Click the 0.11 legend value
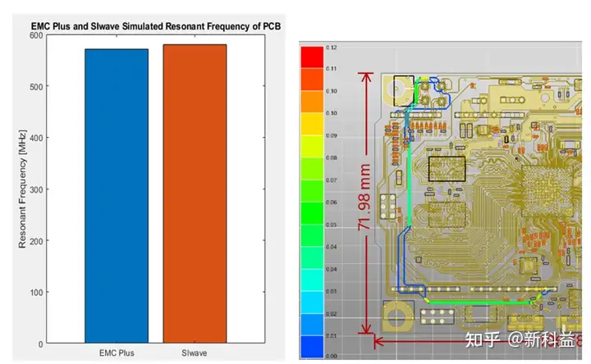The width and height of the screenshot is (591, 364). click(332, 69)
